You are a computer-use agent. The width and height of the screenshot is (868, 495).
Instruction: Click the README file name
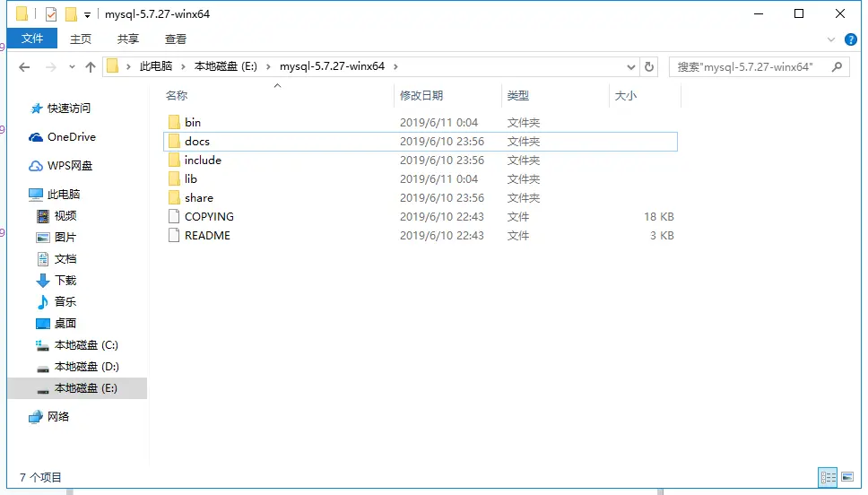point(208,235)
